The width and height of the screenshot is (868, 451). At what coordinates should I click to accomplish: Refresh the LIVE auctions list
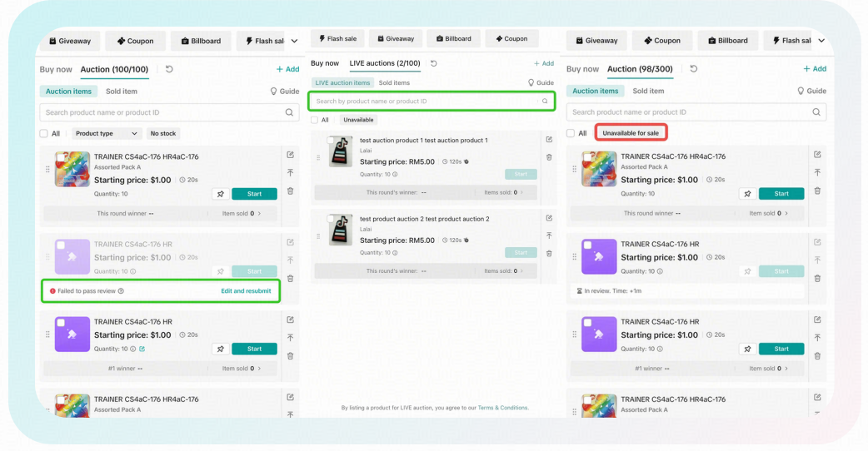click(434, 63)
